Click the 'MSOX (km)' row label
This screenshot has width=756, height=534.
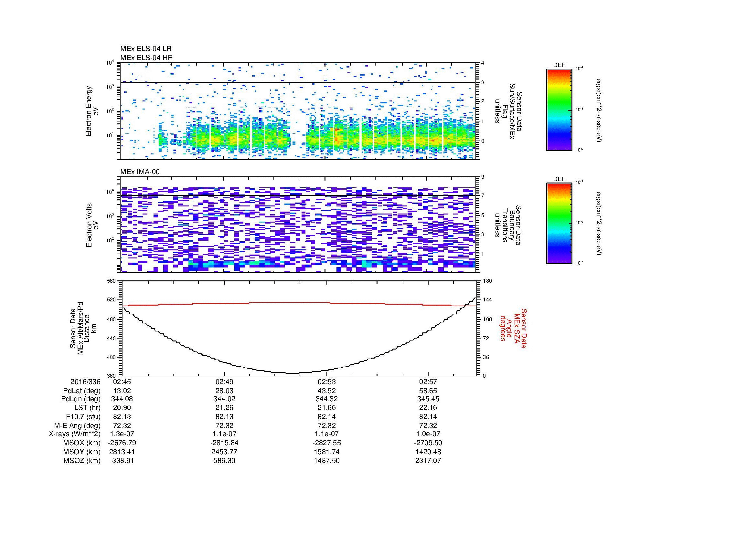click(x=82, y=443)
